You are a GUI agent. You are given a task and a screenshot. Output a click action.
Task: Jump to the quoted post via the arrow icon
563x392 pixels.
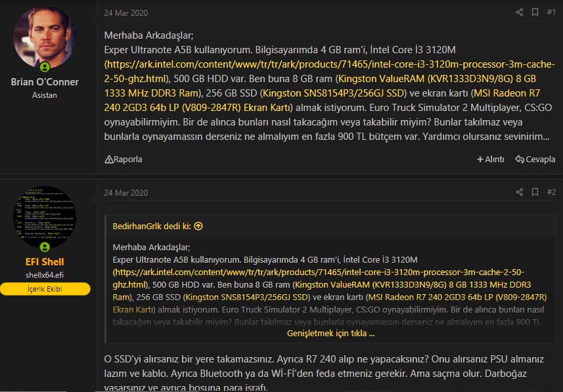[198, 226]
